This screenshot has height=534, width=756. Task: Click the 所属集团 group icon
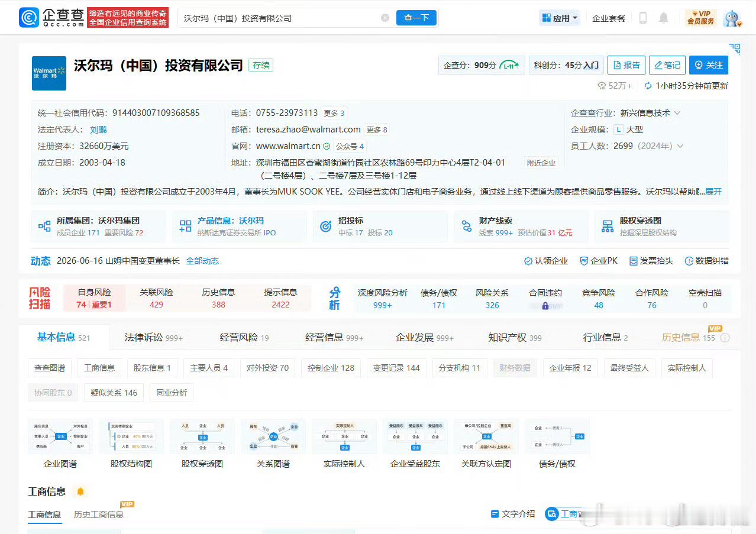[x=44, y=226]
